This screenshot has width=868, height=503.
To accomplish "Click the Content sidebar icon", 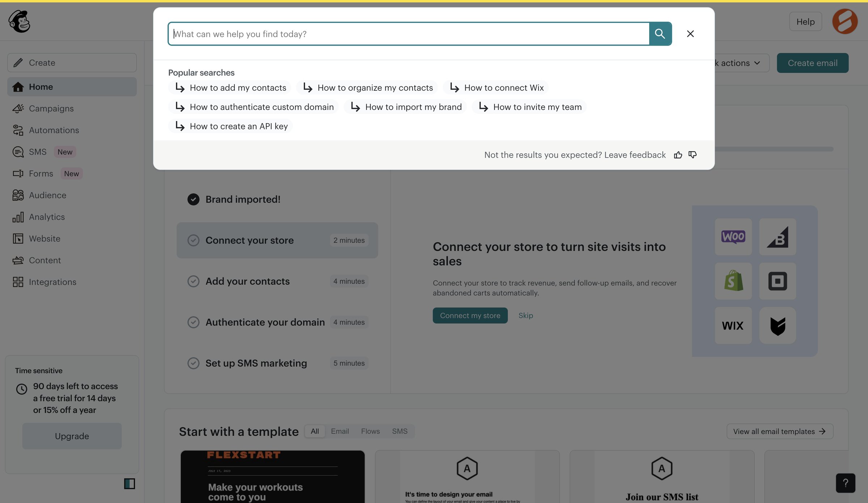I will pyautogui.click(x=18, y=260).
